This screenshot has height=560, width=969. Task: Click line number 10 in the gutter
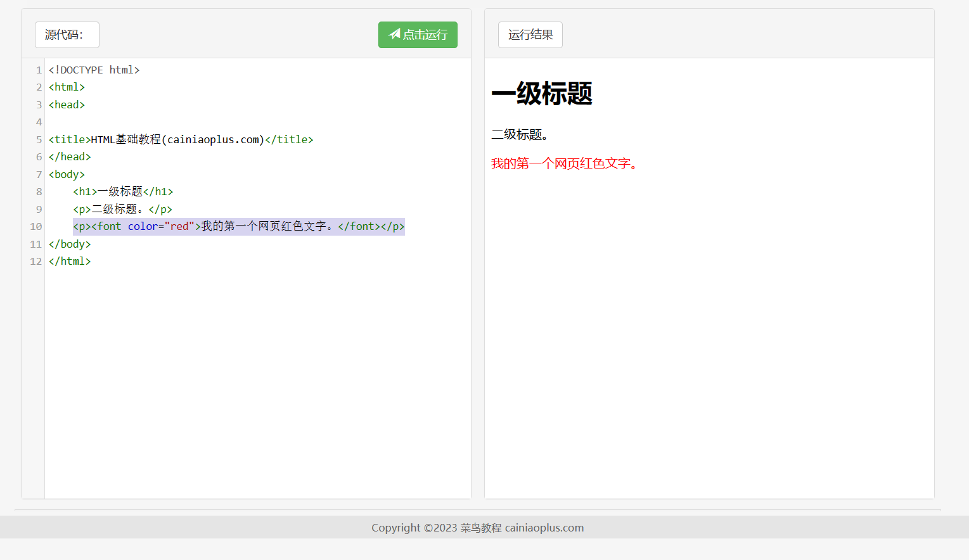36,226
